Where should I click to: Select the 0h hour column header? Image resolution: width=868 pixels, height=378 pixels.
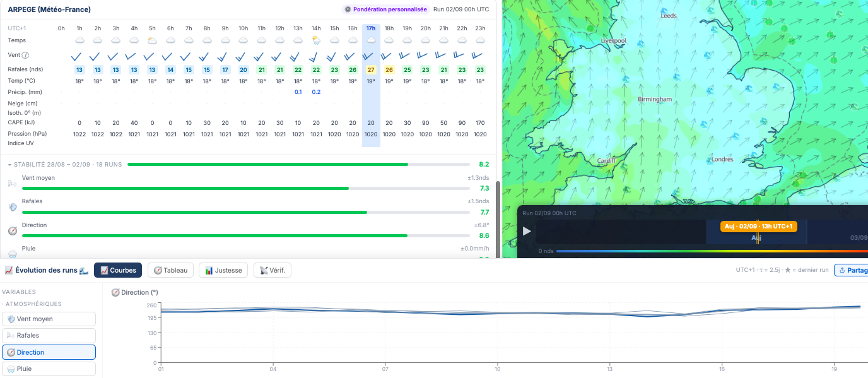coord(61,28)
